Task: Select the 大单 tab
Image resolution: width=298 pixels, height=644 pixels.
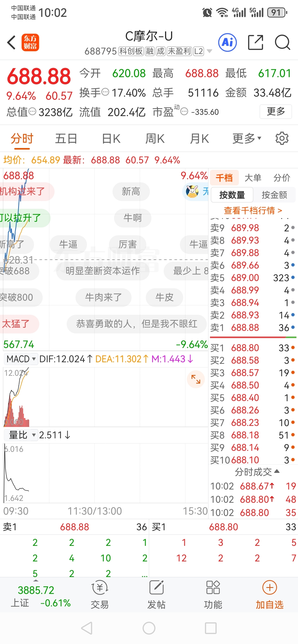Action: click(253, 178)
